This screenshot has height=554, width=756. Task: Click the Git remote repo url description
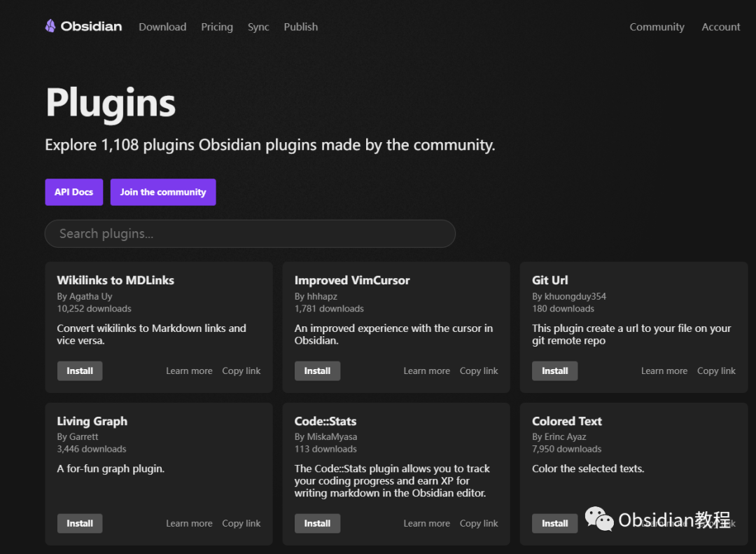tap(631, 334)
